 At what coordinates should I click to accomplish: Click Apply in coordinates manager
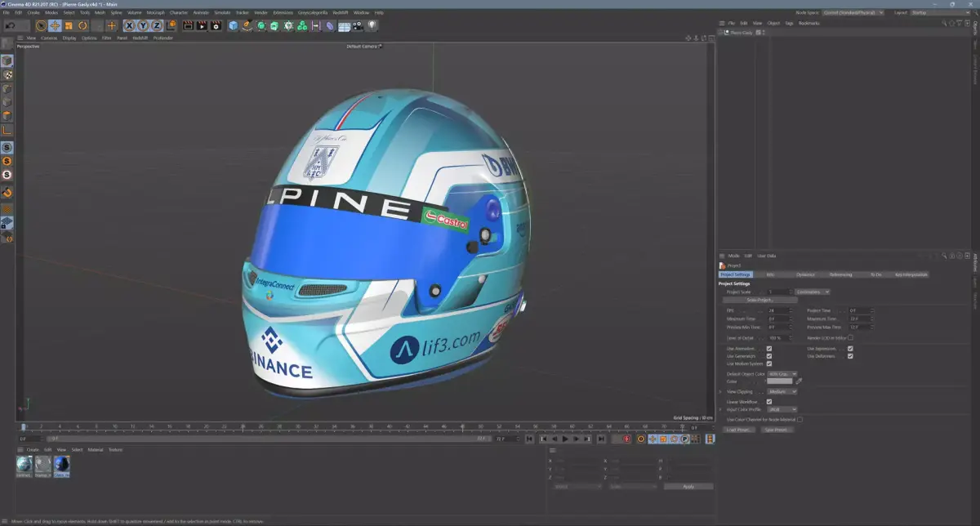tap(688, 486)
